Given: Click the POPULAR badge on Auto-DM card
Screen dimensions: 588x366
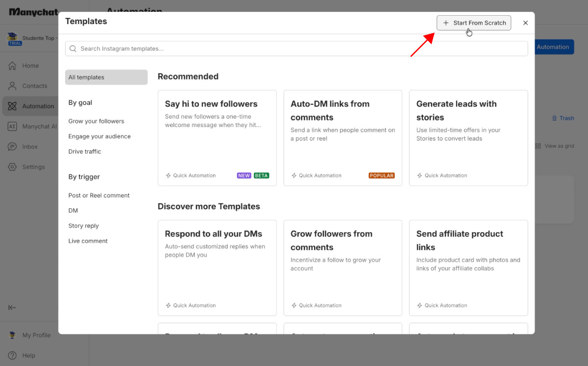Looking at the screenshot, I should coord(382,176).
